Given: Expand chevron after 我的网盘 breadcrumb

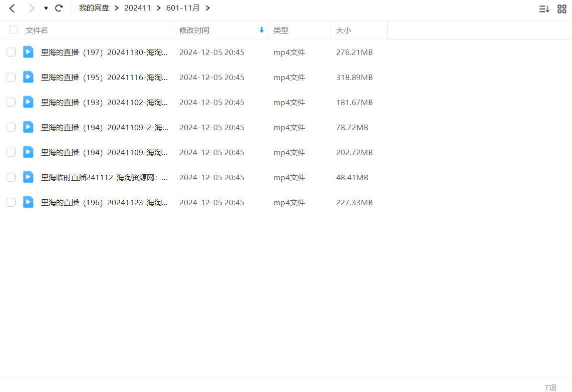Looking at the screenshot, I should [x=117, y=8].
